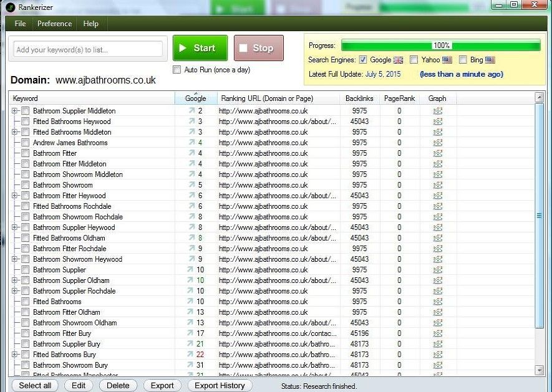The width and height of the screenshot is (552, 392).
Task: Click the Delete button
Action: (118, 385)
